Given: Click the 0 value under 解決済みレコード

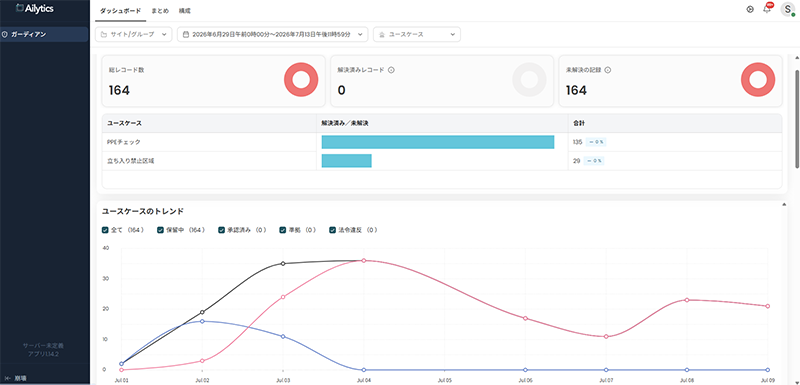Looking at the screenshot, I should tap(341, 91).
